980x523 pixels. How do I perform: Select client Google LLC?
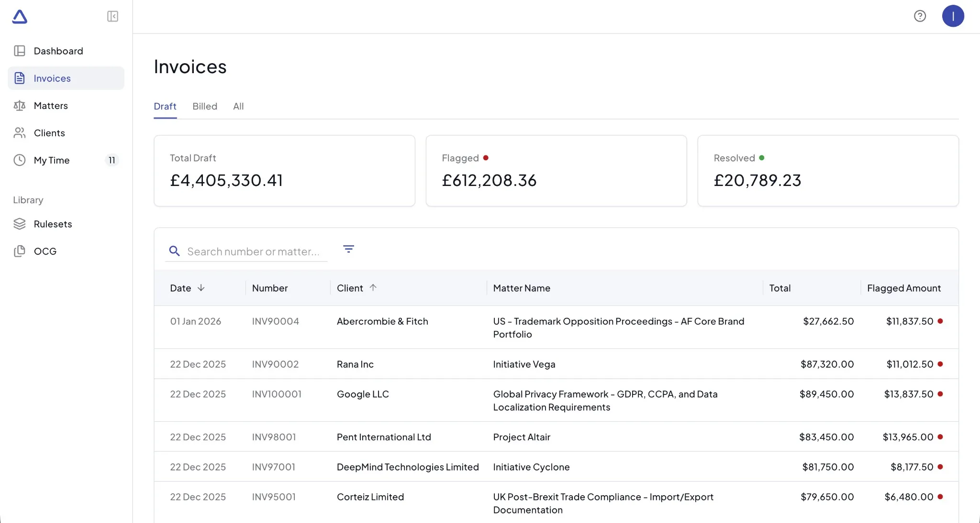(363, 394)
